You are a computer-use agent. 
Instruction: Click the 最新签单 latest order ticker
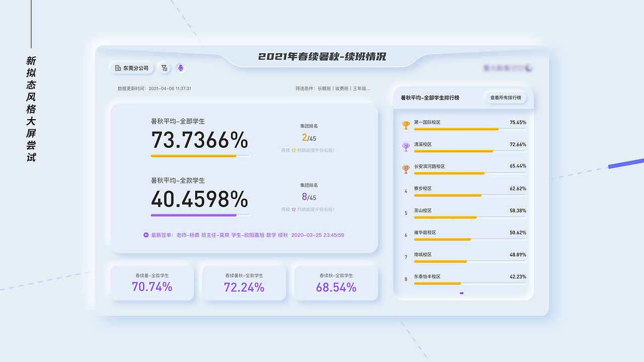coord(244,235)
